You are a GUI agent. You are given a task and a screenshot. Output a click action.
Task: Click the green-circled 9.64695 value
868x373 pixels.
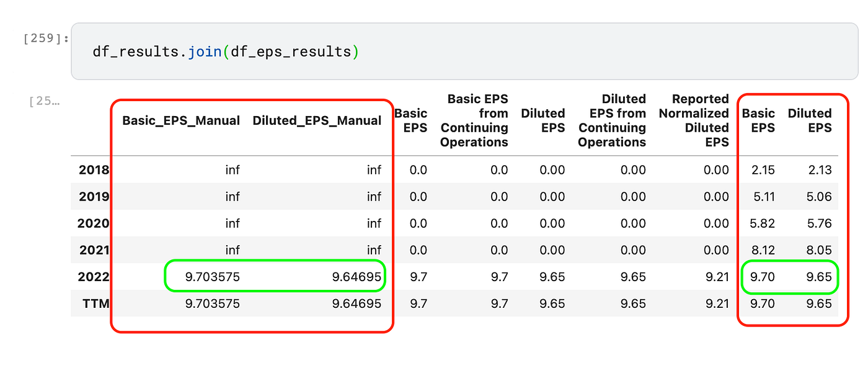coord(357,277)
